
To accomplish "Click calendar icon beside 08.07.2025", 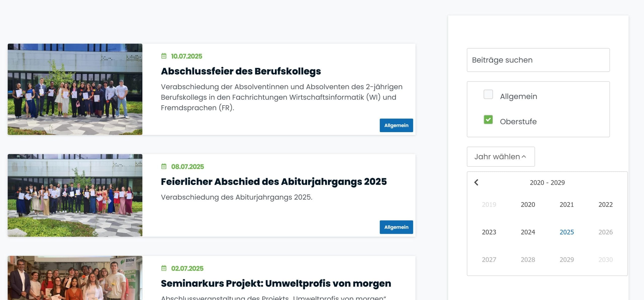I will pyautogui.click(x=164, y=166).
